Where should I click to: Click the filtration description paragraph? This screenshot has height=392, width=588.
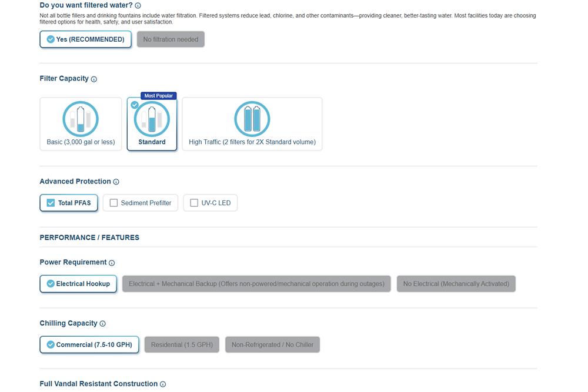(288, 19)
